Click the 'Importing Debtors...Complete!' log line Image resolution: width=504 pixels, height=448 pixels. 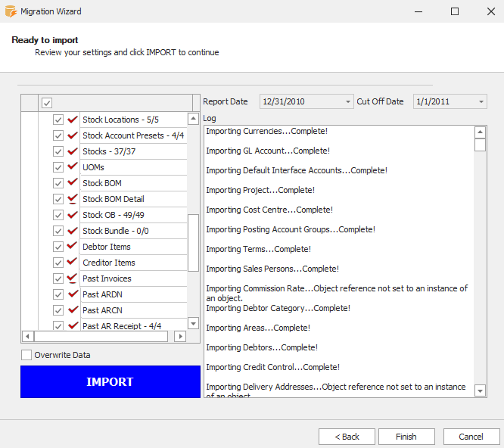[262, 347]
